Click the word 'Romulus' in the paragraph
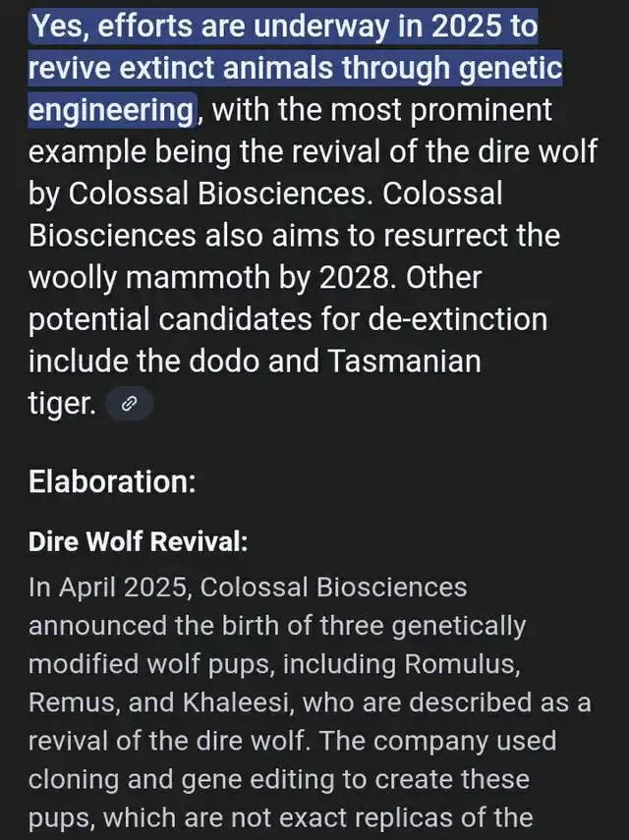The image size is (629, 840). (x=462, y=664)
